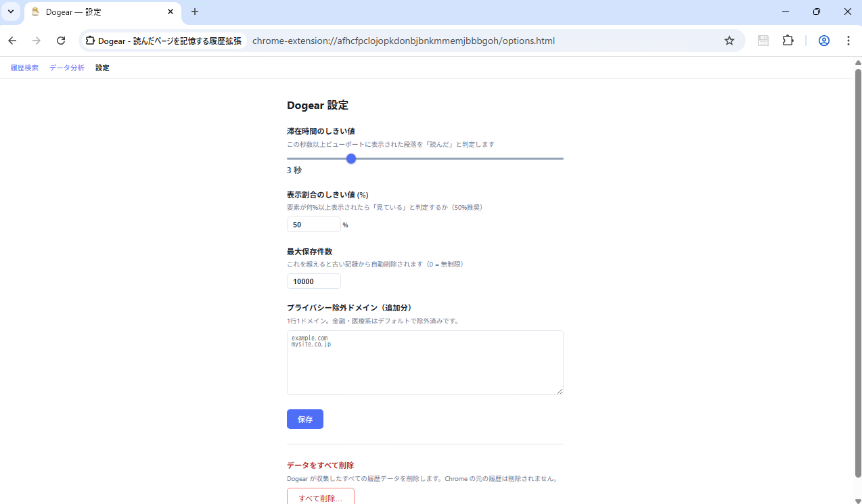Click the save-to-disk icon in toolbar
Viewport: 862px width, 504px height.
763,41
